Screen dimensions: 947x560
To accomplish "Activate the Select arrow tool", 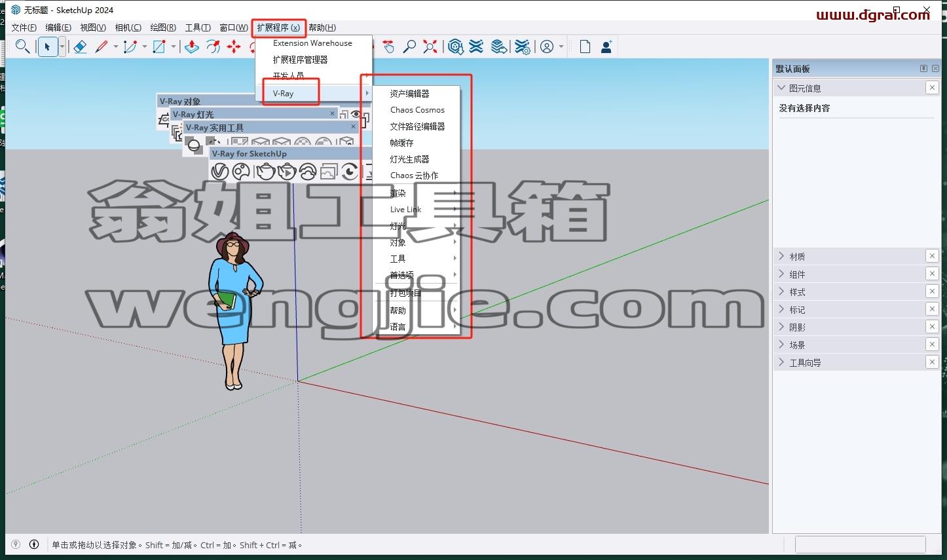I will [47, 47].
